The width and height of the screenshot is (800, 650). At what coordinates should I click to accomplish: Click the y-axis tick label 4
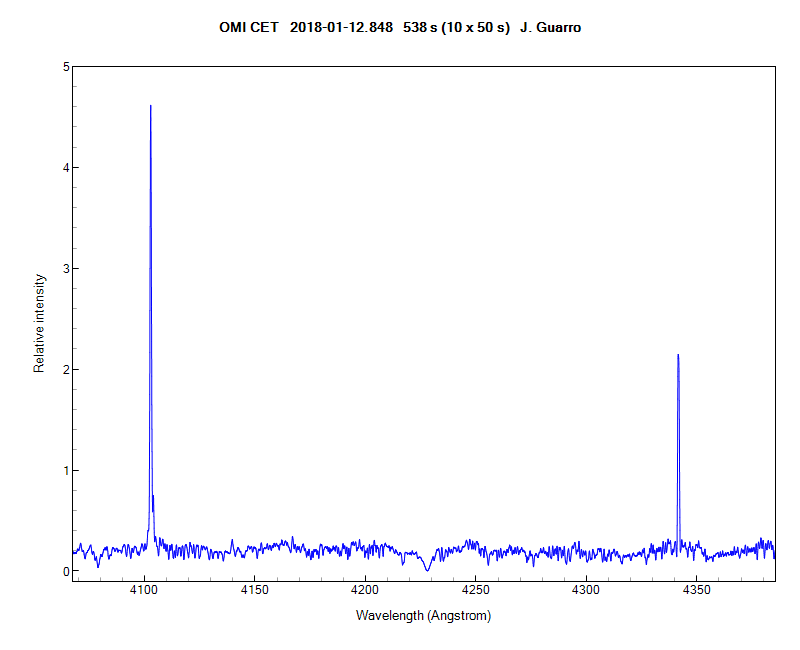tap(66, 168)
